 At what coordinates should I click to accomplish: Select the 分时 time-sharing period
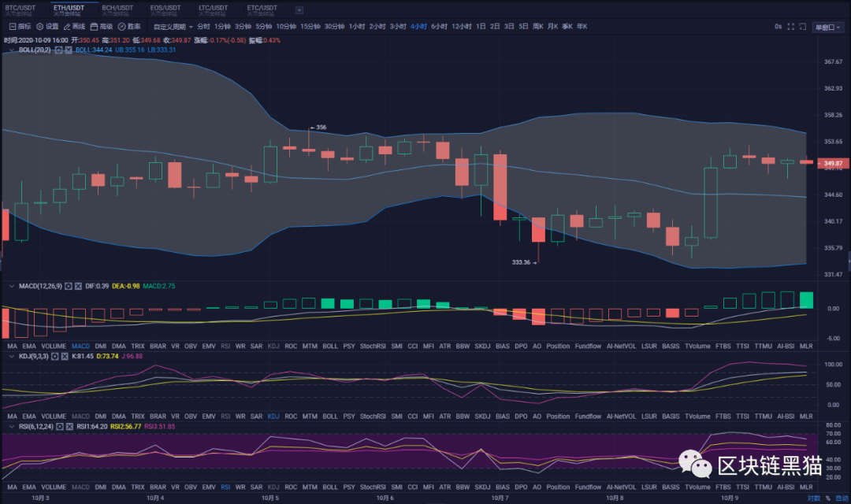coord(203,27)
